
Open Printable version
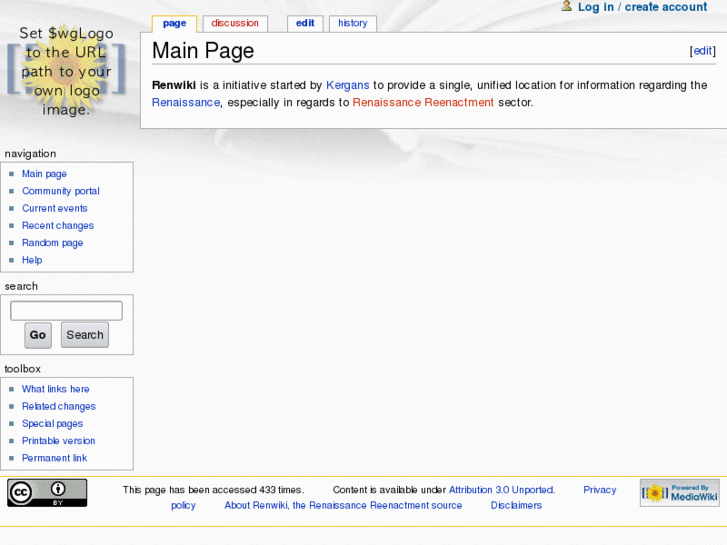click(58, 441)
